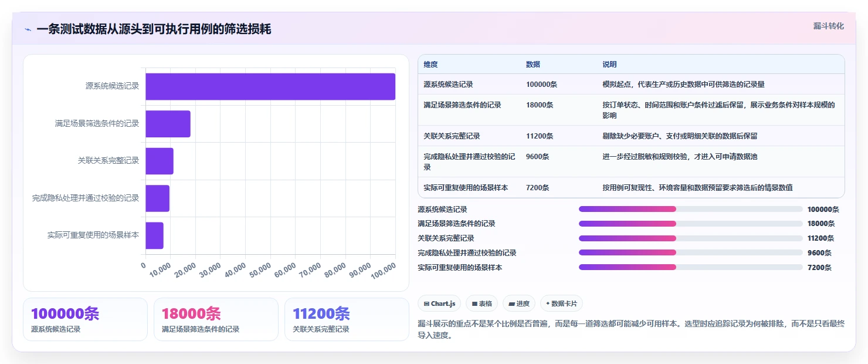This screenshot has width=868, height=364.
Task: Click the 11200条 stat card value
Action: point(321,314)
